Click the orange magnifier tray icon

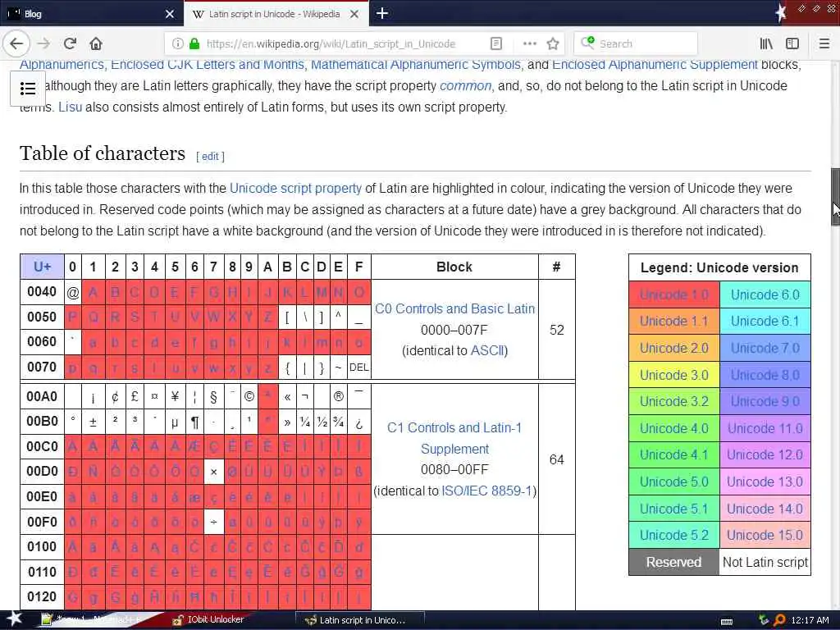point(779,620)
